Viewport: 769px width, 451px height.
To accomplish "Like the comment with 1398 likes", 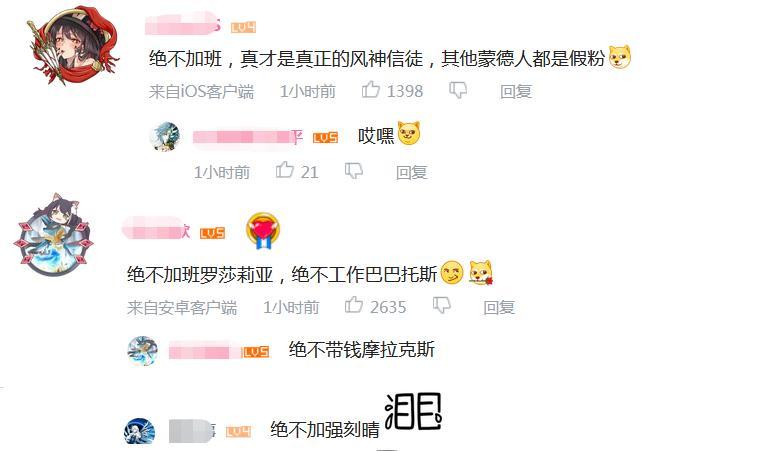I will pos(371,90).
